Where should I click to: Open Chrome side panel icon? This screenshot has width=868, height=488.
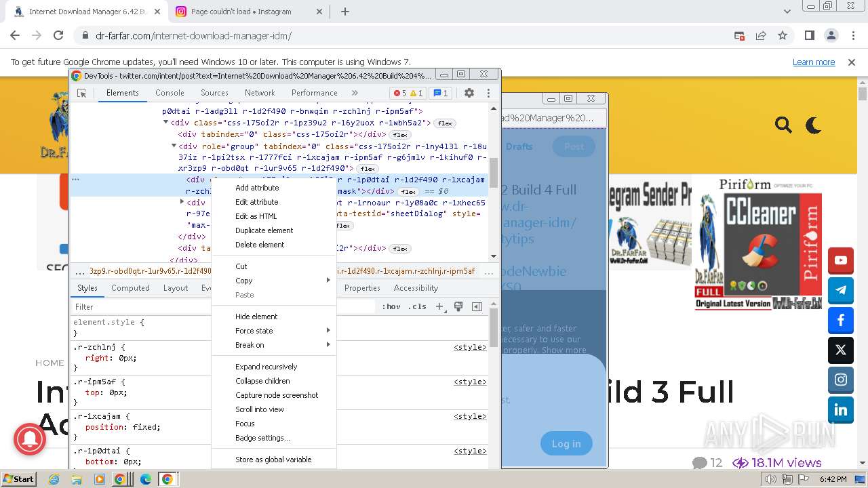809,35
